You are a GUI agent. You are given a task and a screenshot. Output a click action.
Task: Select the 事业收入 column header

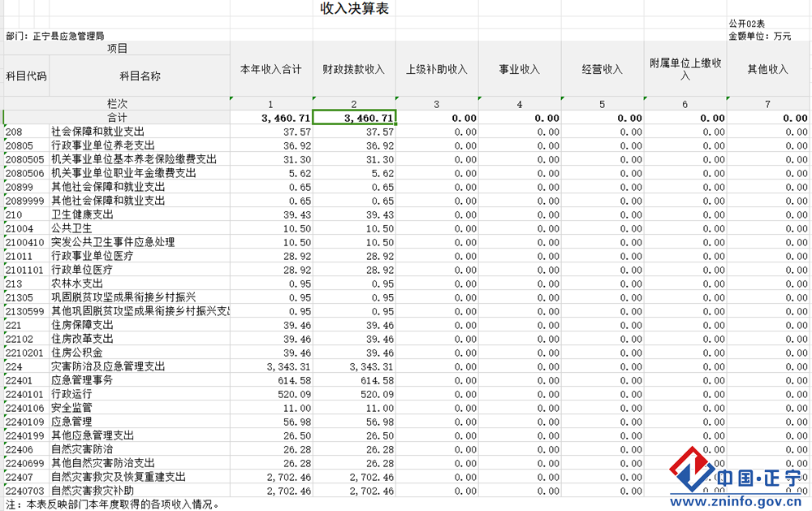pyautogui.click(x=520, y=69)
